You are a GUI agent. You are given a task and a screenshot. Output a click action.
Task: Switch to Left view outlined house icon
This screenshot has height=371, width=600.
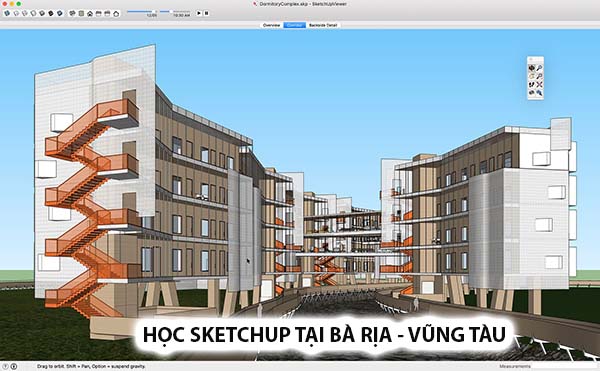click(x=116, y=13)
